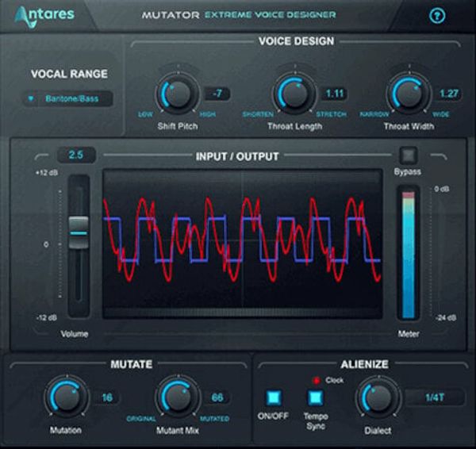Click the input/output waveform display

242,244
